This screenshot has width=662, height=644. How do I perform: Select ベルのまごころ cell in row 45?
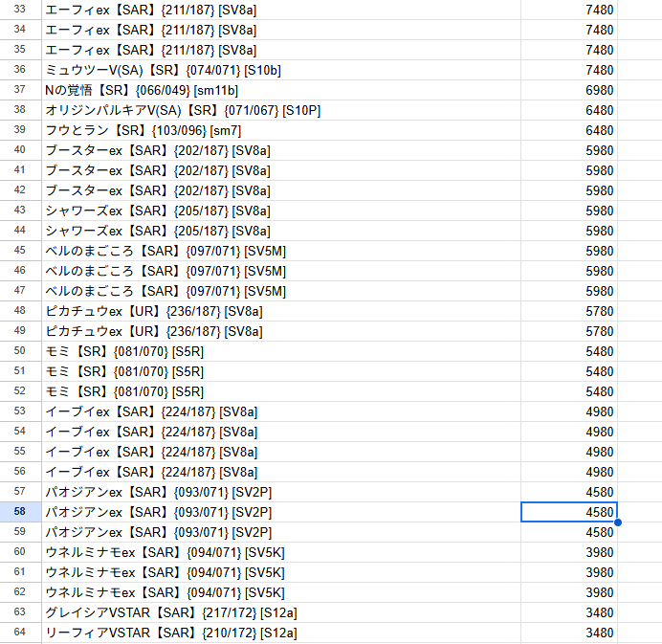281,251
